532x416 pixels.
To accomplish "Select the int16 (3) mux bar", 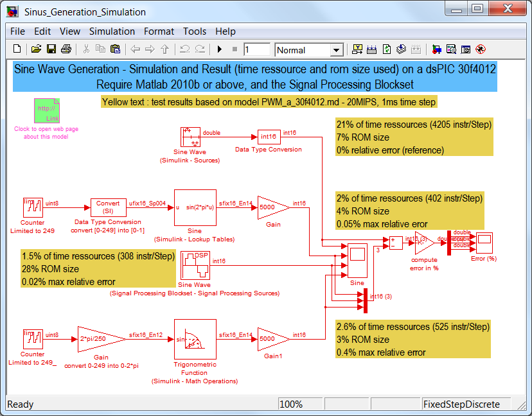I will coord(366,300).
